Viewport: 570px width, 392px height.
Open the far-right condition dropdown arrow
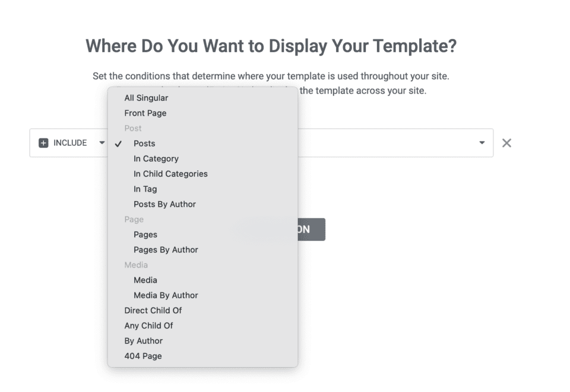[482, 143]
